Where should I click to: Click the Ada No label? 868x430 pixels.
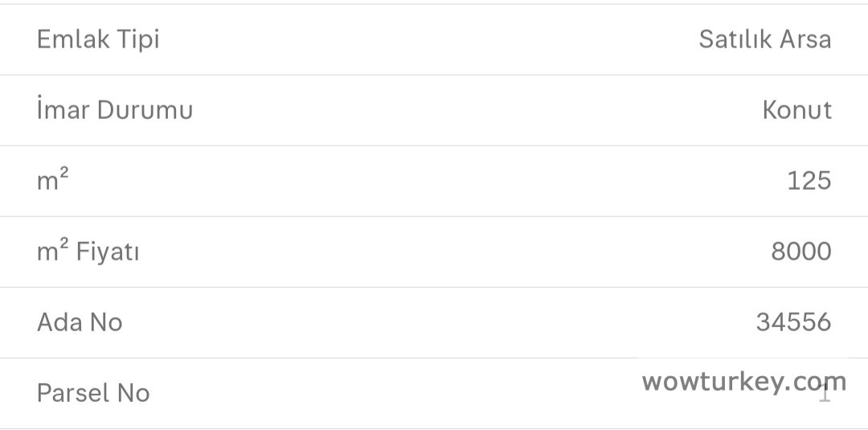80,322
